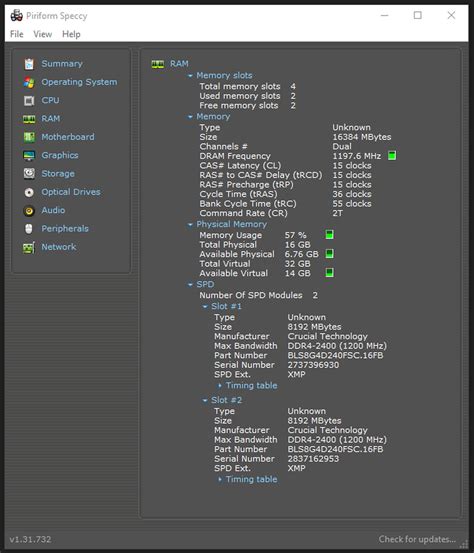Open the Audio section label
The image size is (474, 553).
point(53,211)
